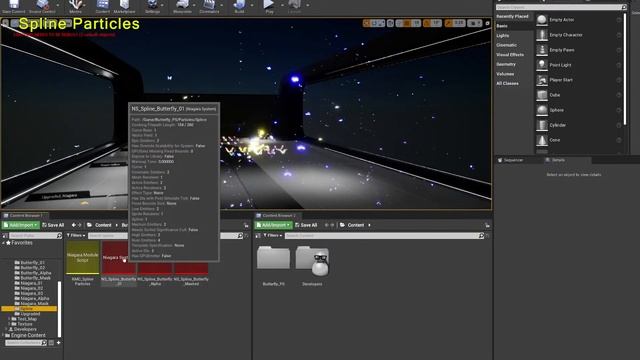
Task: Select Cinematic category
Action: (507, 45)
